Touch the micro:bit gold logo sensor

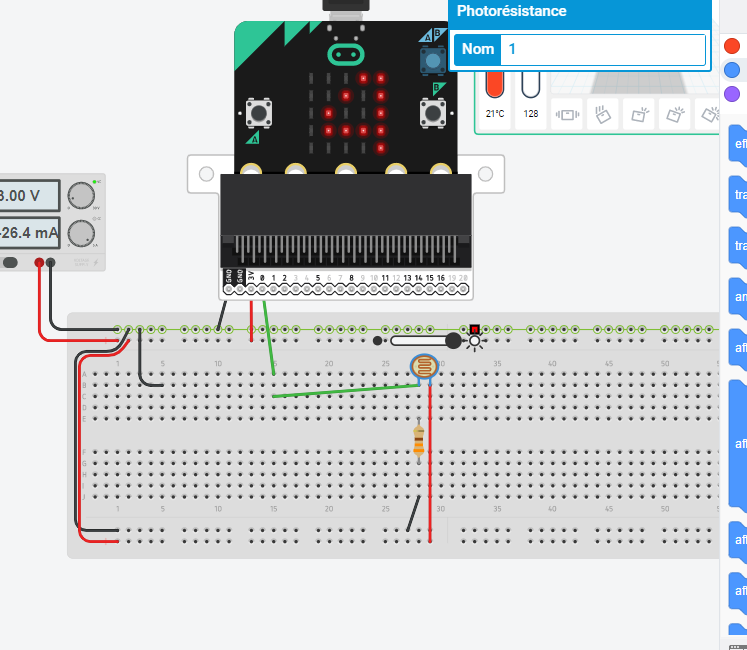point(346,55)
